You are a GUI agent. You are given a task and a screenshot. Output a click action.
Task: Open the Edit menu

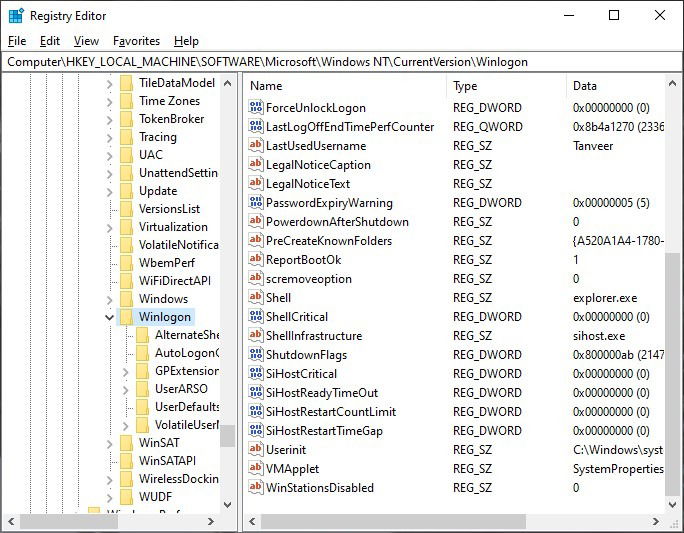[x=50, y=41]
